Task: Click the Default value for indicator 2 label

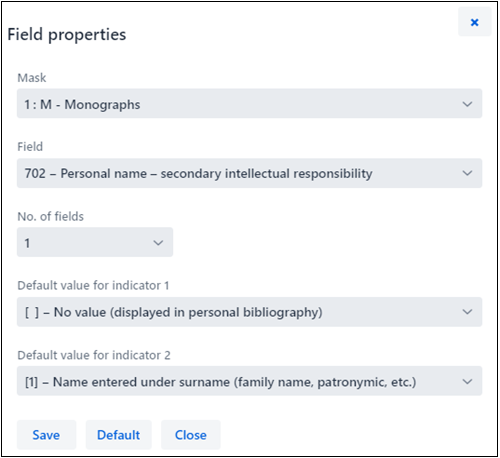Action: click(94, 355)
